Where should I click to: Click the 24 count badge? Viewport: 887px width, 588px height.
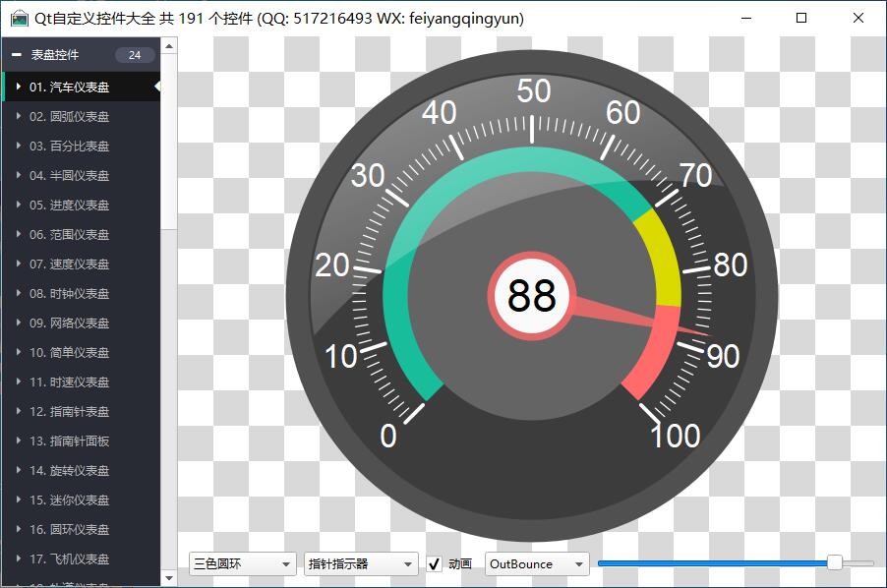[135, 55]
